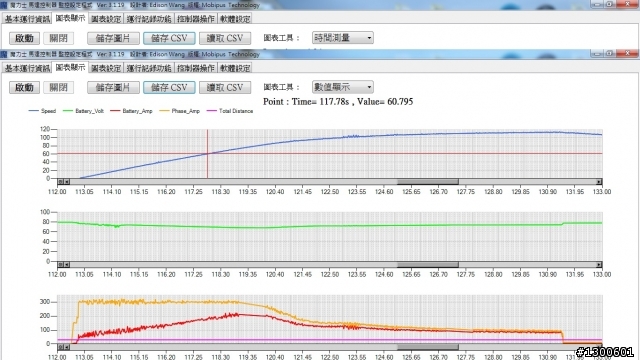Click right scroll arrow on Speed chart scrollbar

point(599,182)
